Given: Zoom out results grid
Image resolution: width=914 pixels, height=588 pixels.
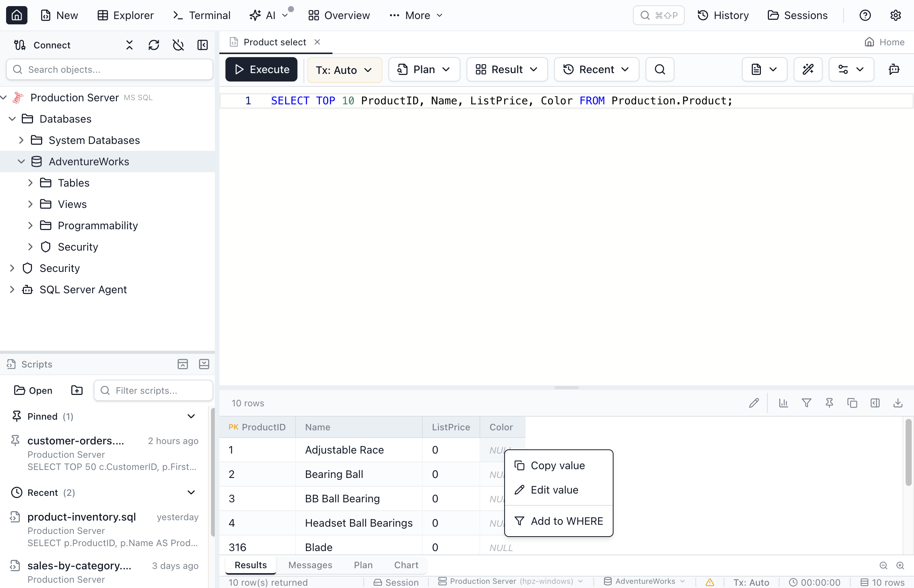Looking at the screenshot, I should 883,566.
